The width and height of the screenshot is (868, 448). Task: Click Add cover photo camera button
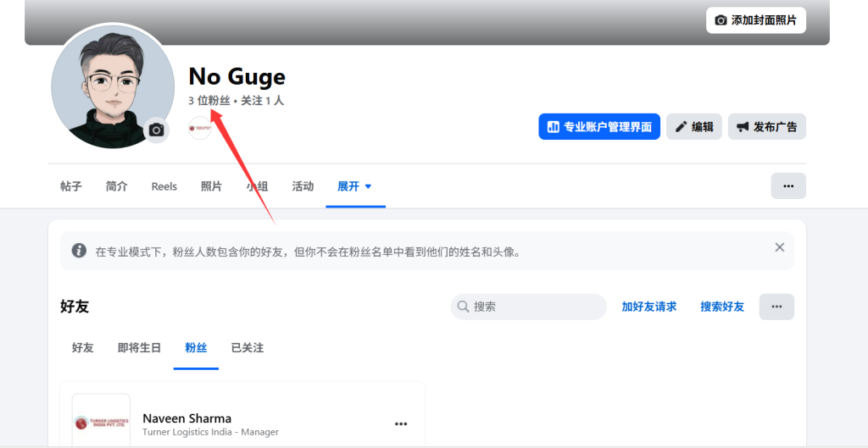click(755, 19)
